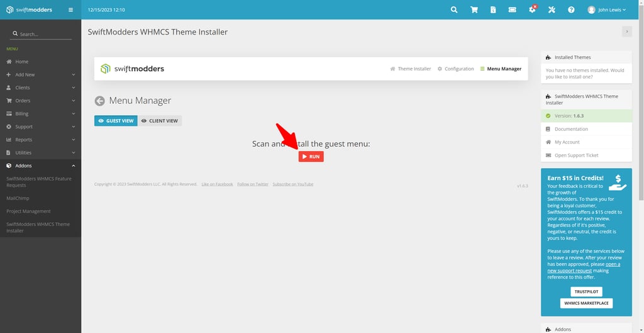The width and height of the screenshot is (644, 333).
Task: Open the support ticket icon in header
Action: point(513,10)
